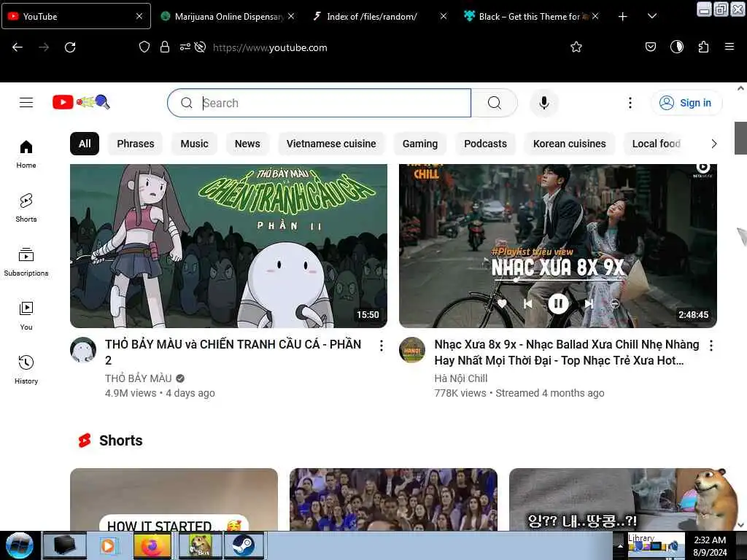Viewport: 747px width, 560px height.
Task: Start voice search with microphone icon
Action: point(543,103)
